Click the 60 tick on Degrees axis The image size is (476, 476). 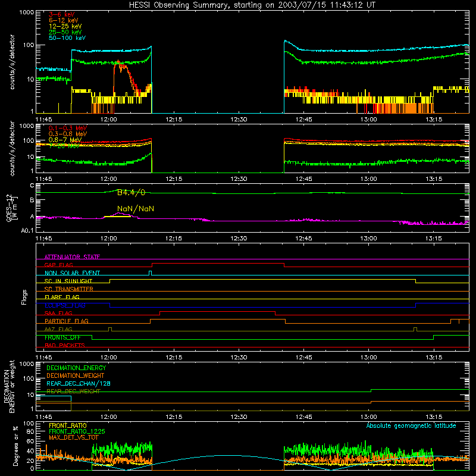[30, 441]
